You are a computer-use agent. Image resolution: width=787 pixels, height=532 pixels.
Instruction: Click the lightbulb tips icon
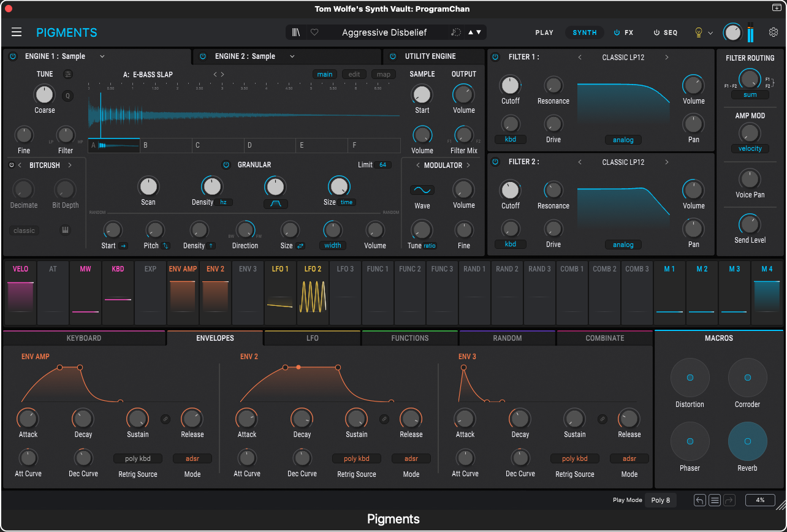[x=698, y=32]
